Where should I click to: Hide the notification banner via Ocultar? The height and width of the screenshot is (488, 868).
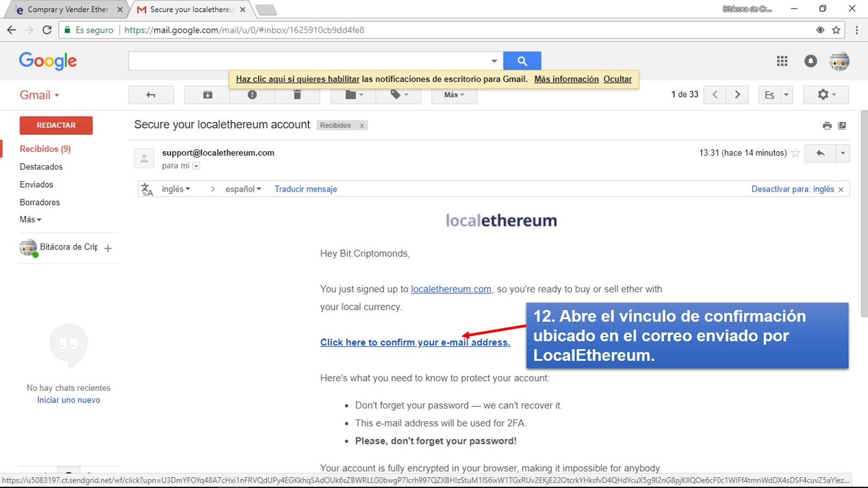pos(617,79)
